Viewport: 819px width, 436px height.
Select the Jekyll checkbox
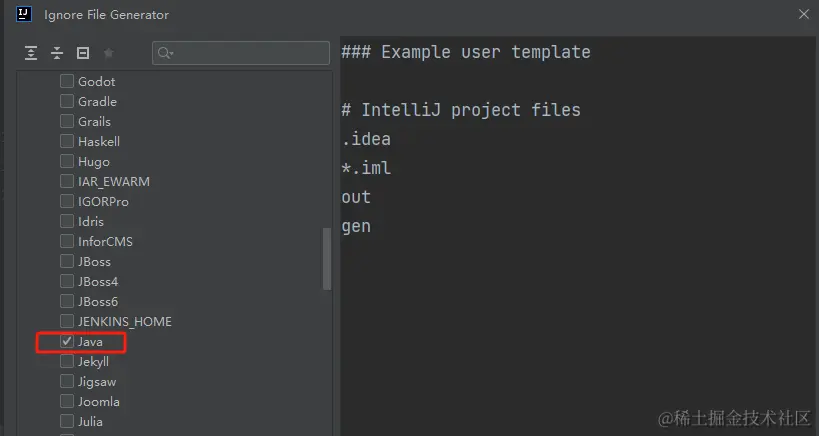pos(67,362)
